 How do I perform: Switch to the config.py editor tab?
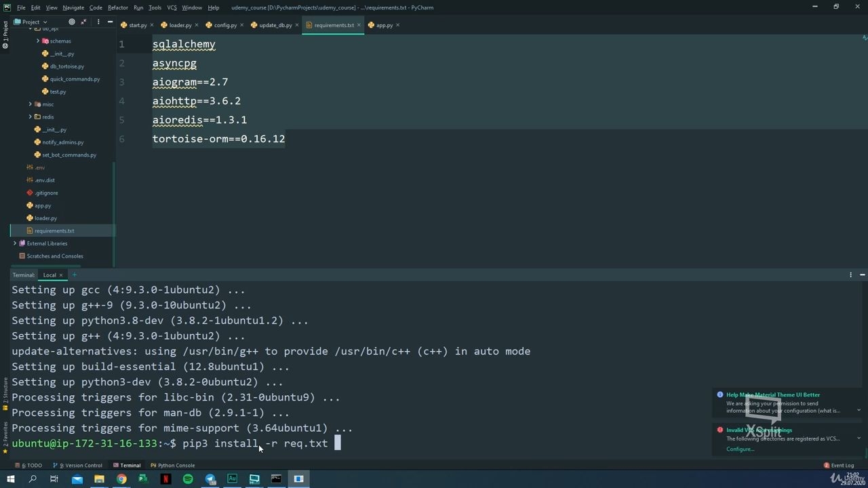click(x=221, y=25)
